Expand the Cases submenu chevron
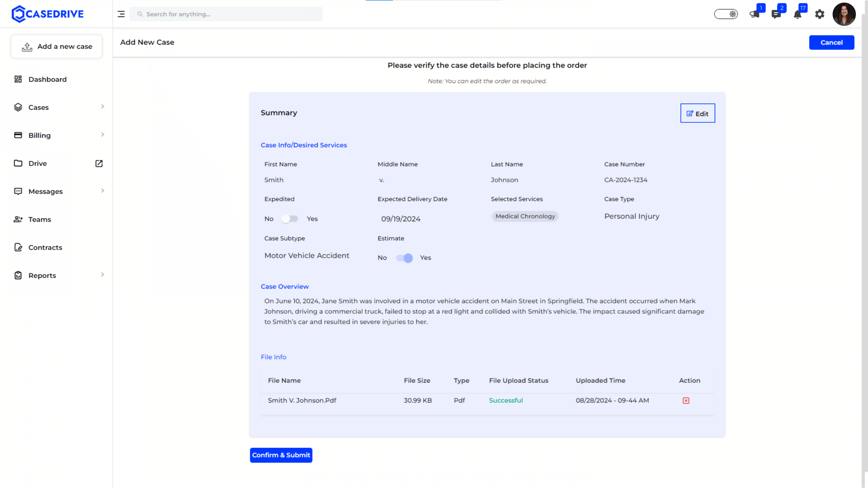Screen dimensions: 868x488 102,107
